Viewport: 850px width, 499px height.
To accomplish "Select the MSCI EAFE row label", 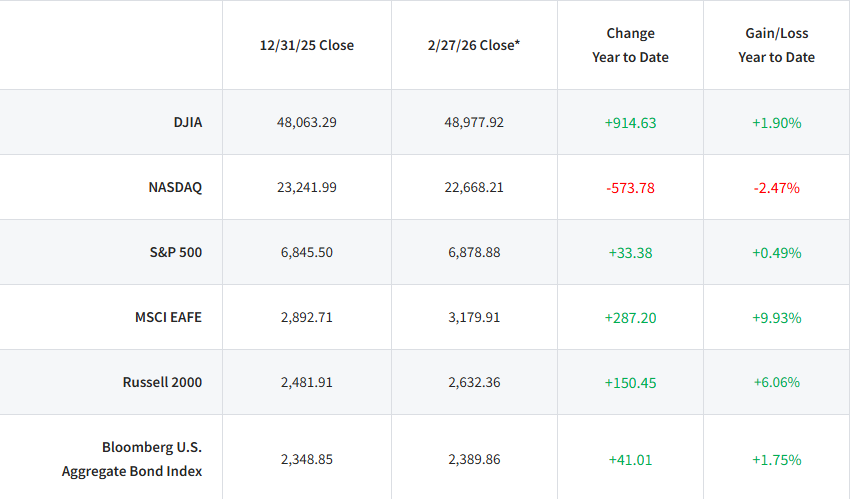I will tap(168, 317).
